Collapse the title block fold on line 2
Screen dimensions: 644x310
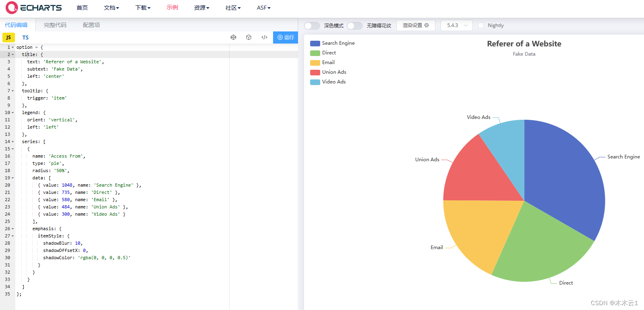[13, 54]
